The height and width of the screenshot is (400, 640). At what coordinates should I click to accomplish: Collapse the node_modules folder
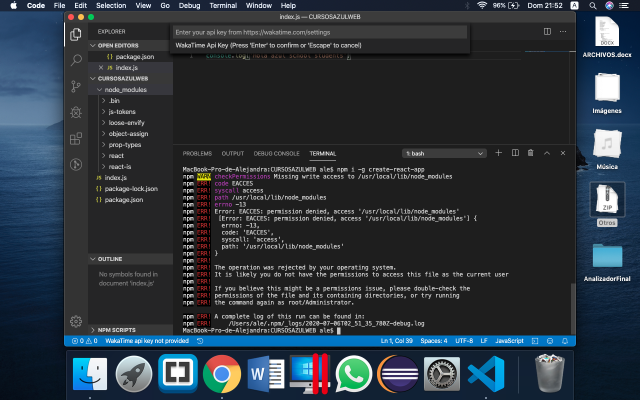pyautogui.click(x=125, y=90)
